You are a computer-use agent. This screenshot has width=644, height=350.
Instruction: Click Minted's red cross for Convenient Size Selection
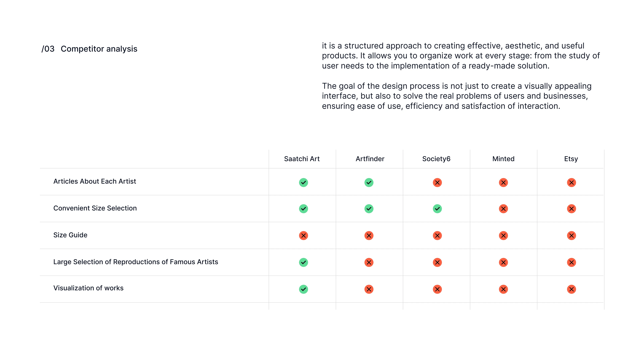[503, 209]
